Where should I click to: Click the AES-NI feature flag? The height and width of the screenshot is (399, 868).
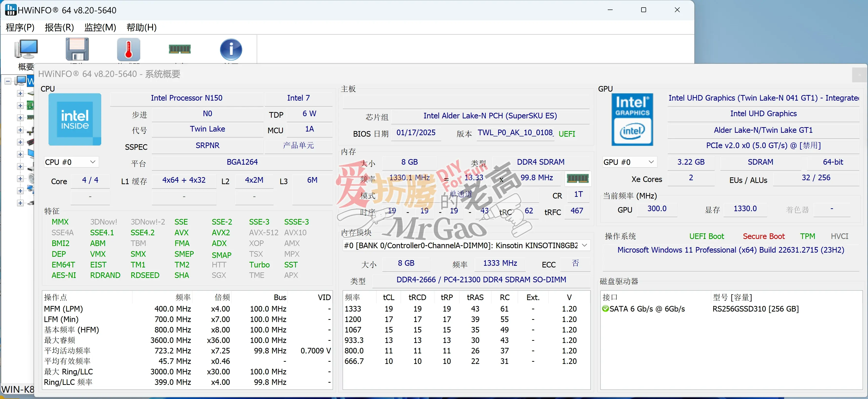(x=64, y=275)
